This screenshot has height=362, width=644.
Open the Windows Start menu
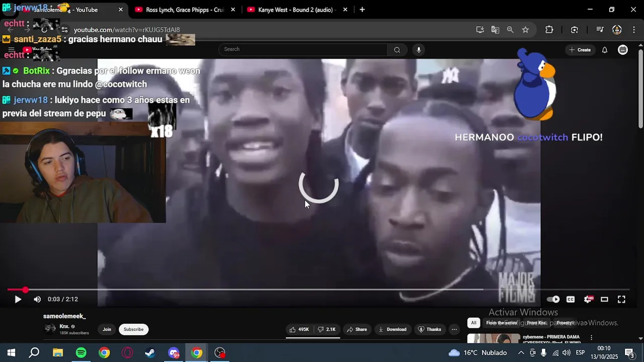pos(11,353)
